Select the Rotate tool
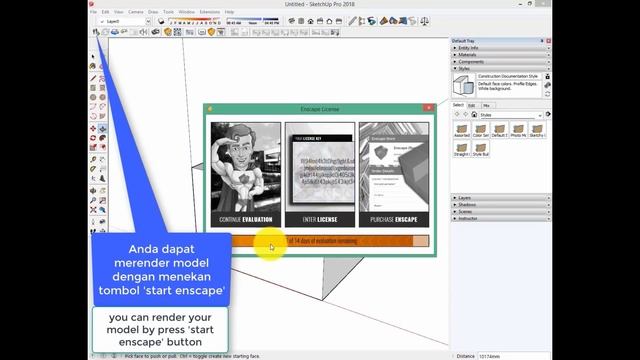 tap(93, 138)
